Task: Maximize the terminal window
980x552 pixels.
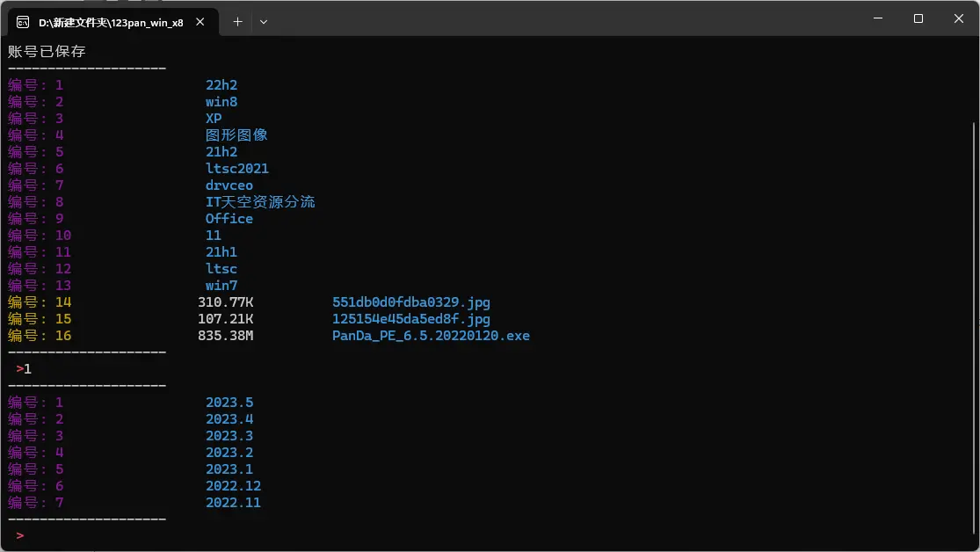Action: (918, 18)
